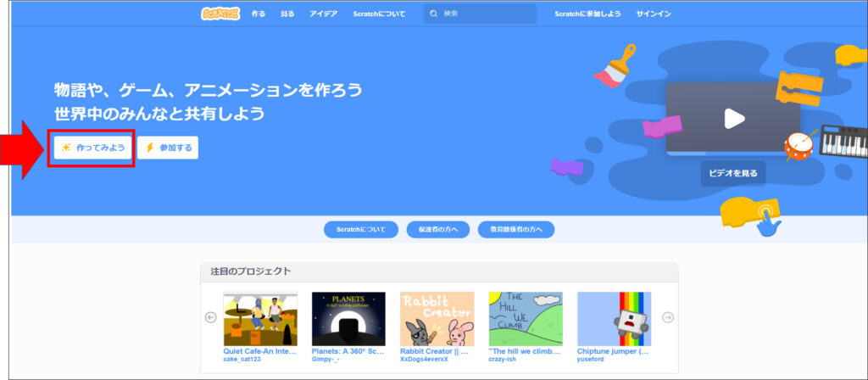This screenshot has height=380, width=868.
Task: Open author Gimpy-_- profile
Action: point(326,359)
